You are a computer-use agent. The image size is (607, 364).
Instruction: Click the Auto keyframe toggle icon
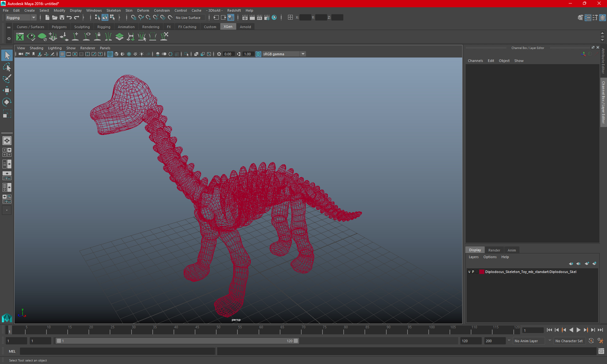[591, 341]
